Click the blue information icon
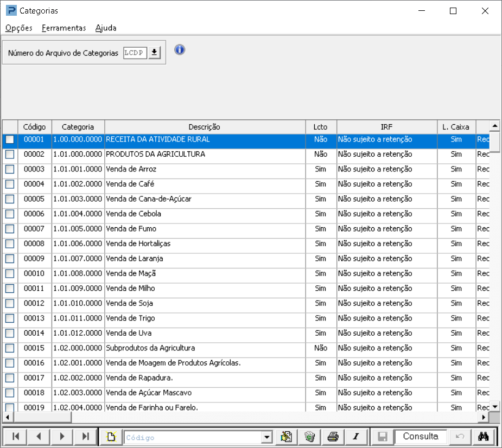The height and width of the screenshot is (448, 502). tap(180, 50)
